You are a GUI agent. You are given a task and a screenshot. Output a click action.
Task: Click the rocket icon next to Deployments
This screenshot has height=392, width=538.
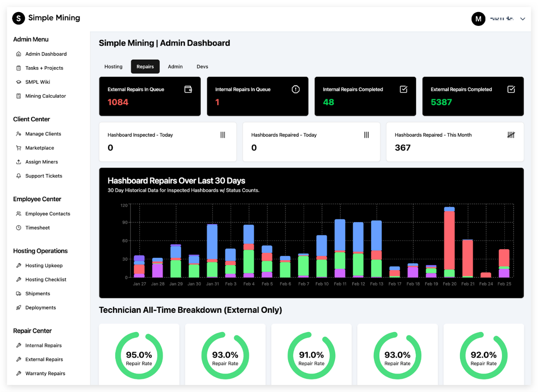[18, 308]
